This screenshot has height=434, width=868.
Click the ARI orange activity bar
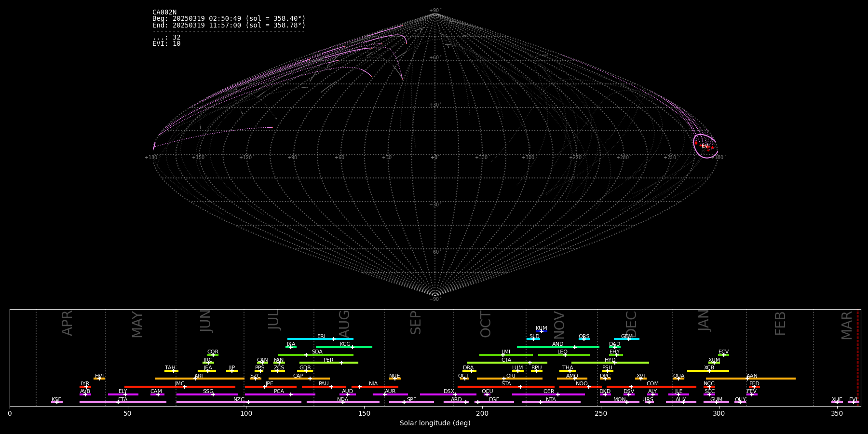200,379
